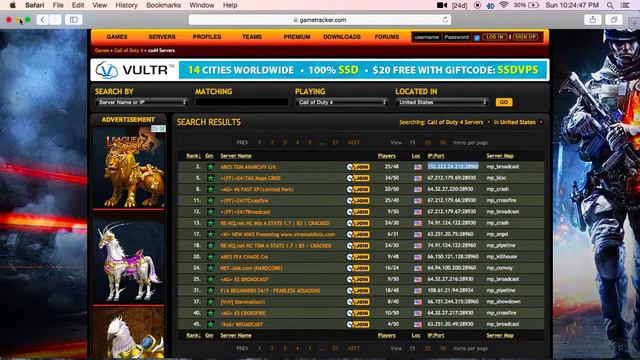Go to NEXT page at top pagination
640x360 pixels.
coord(353,142)
